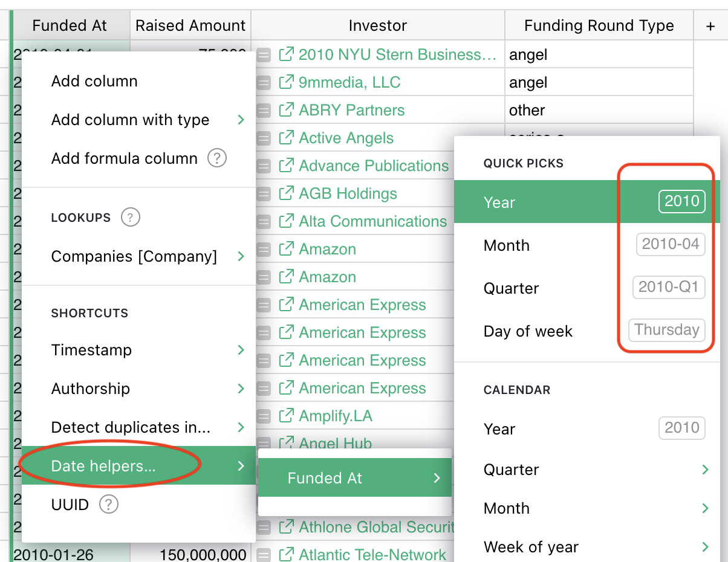
Task: Click link icon next to Atlantic Tele-Network
Action: 286,554
